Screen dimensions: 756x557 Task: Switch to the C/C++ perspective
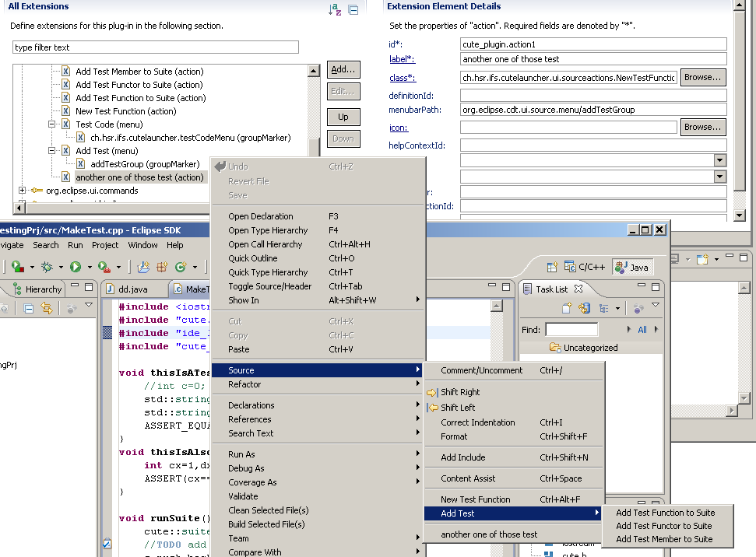click(585, 267)
